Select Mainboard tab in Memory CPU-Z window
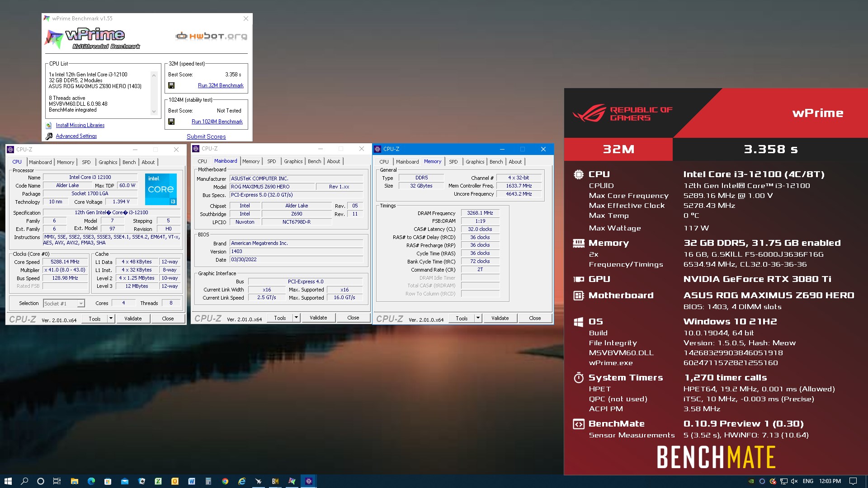The width and height of the screenshot is (868, 488). (407, 162)
